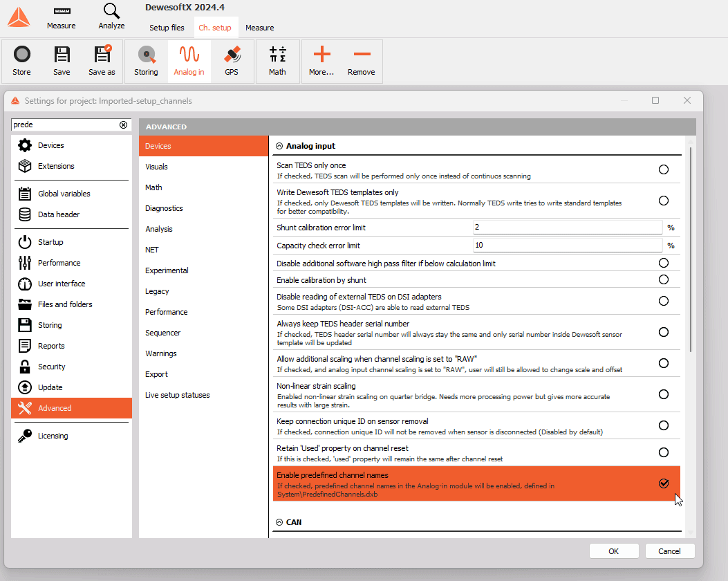Viewport: 728px width, 581px height.
Task: Click the Save floppy icon
Action: [x=62, y=55]
